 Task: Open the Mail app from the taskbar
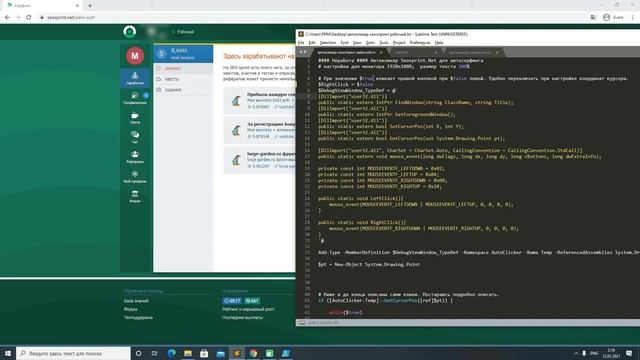[220, 353]
